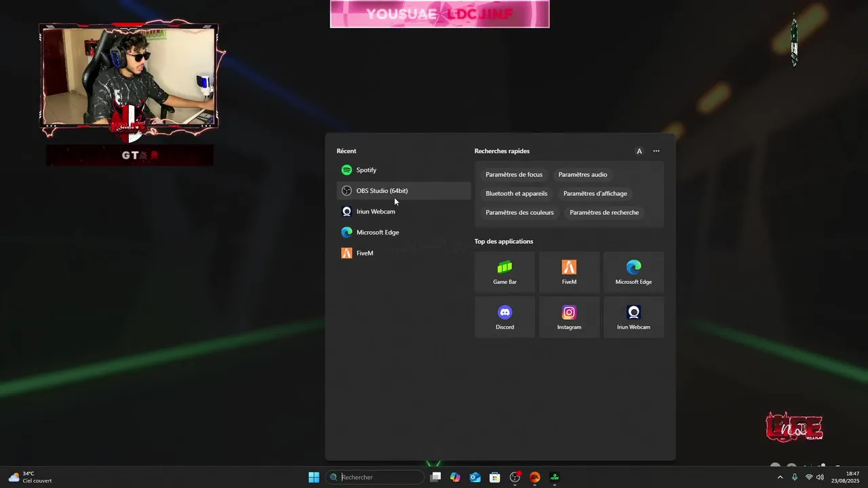The width and height of the screenshot is (868, 488).
Task: Open Task View on the taskbar
Action: coord(435,477)
